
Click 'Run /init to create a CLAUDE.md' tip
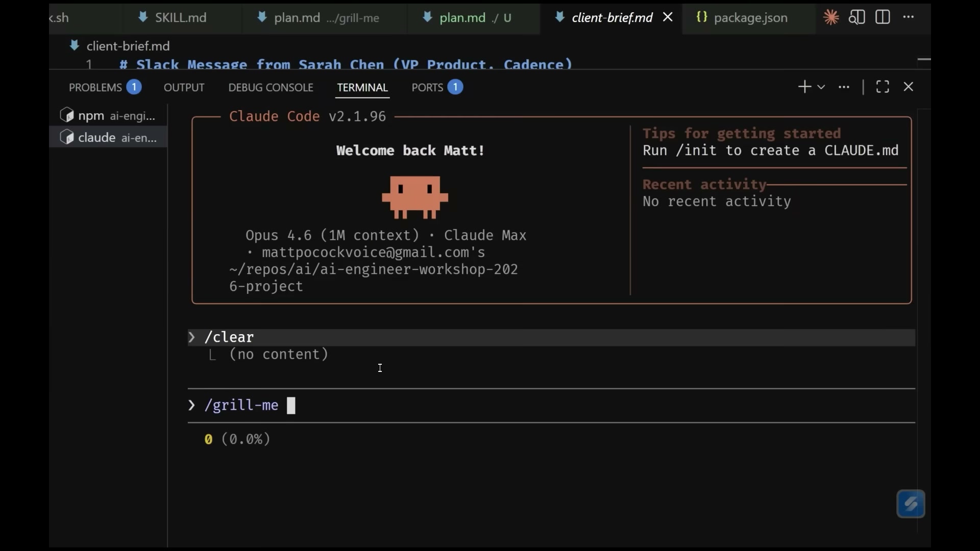[x=770, y=151]
